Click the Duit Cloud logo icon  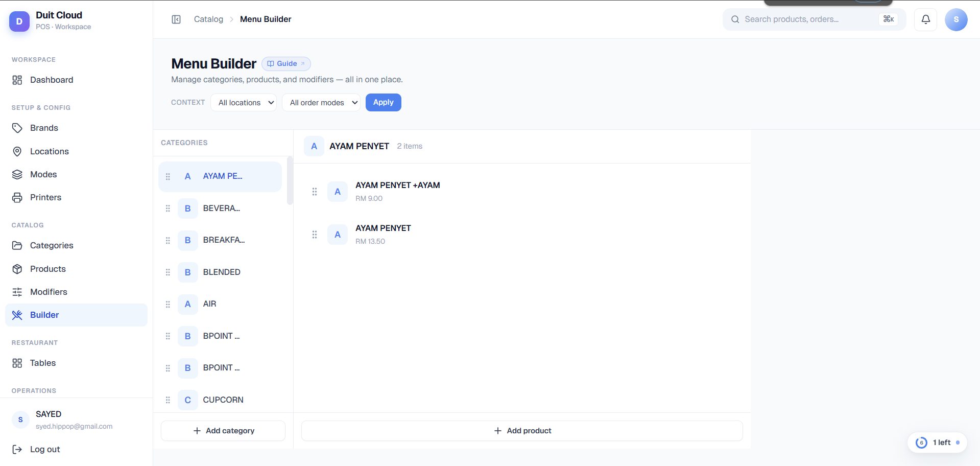19,21
